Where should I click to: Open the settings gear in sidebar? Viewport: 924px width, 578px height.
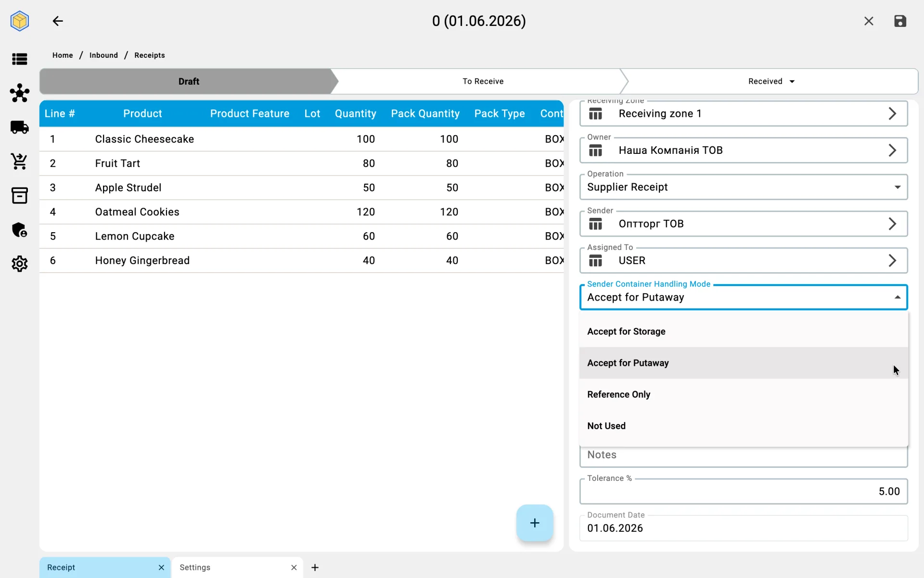(20, 264)
